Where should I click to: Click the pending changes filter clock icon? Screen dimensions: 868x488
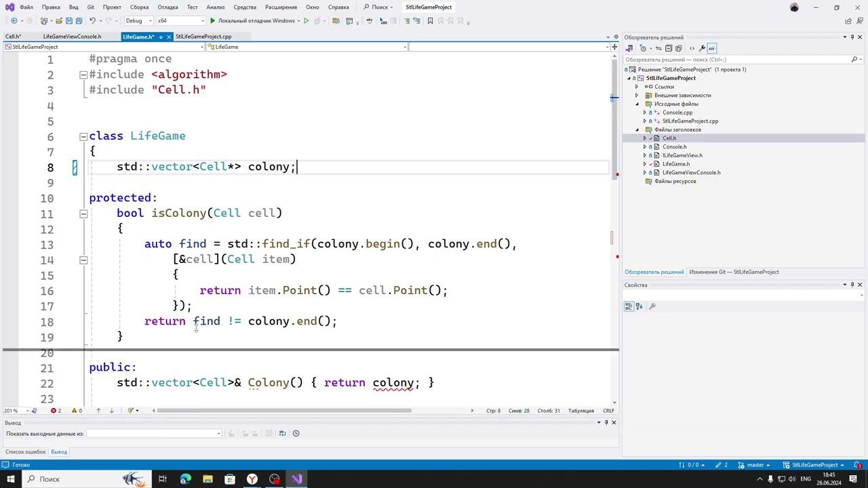pos(644,48)
